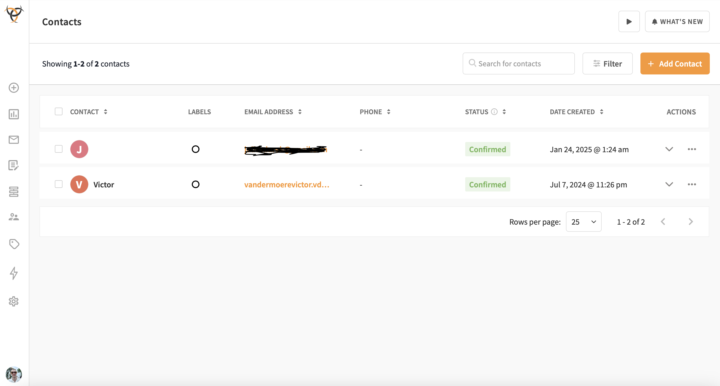
Task: Open the lightning bolt automations icon
Action: (x=14, y=273)
